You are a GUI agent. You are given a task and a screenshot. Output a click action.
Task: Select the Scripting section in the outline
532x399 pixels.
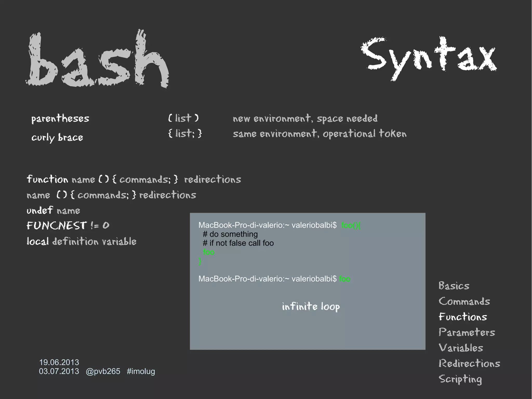(x=460, y=379)
